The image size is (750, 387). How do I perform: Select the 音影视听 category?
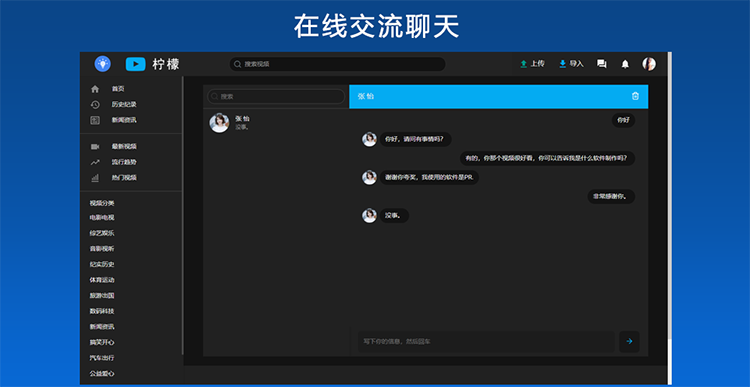102,249
